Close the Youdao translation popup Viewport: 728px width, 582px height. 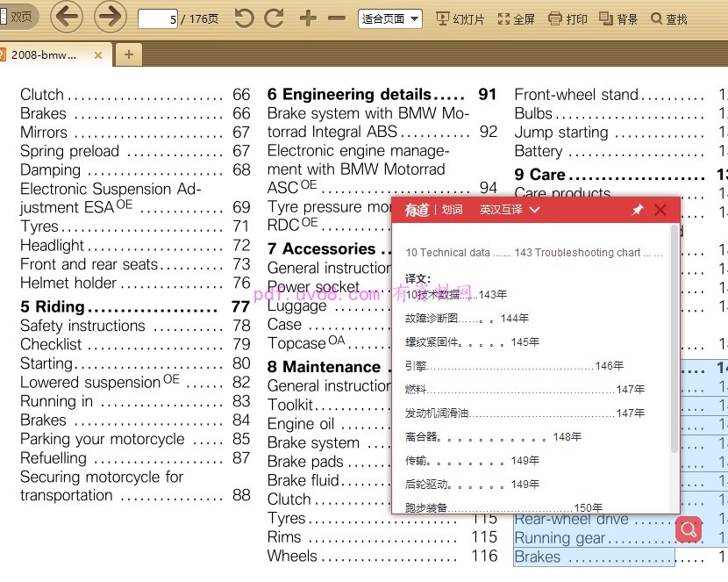pos(660,210)
